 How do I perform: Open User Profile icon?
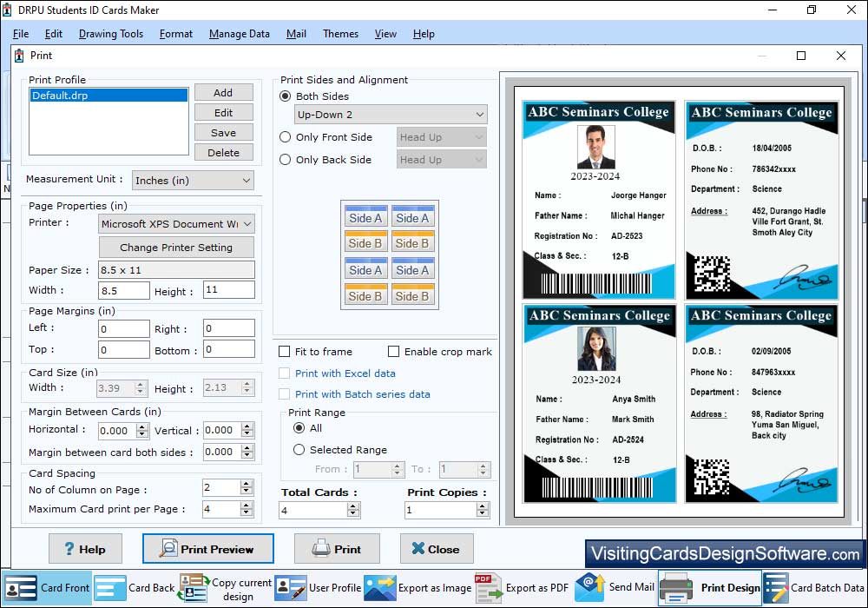pos(291,588)
